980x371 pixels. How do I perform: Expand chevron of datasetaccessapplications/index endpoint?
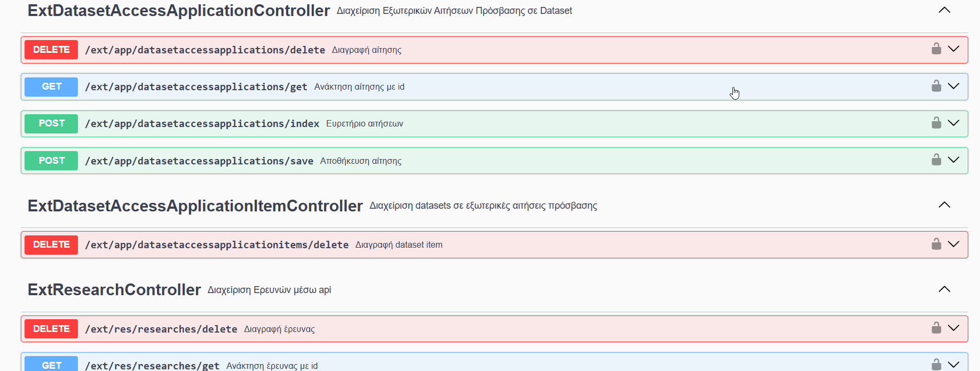(x=953, y=123)
